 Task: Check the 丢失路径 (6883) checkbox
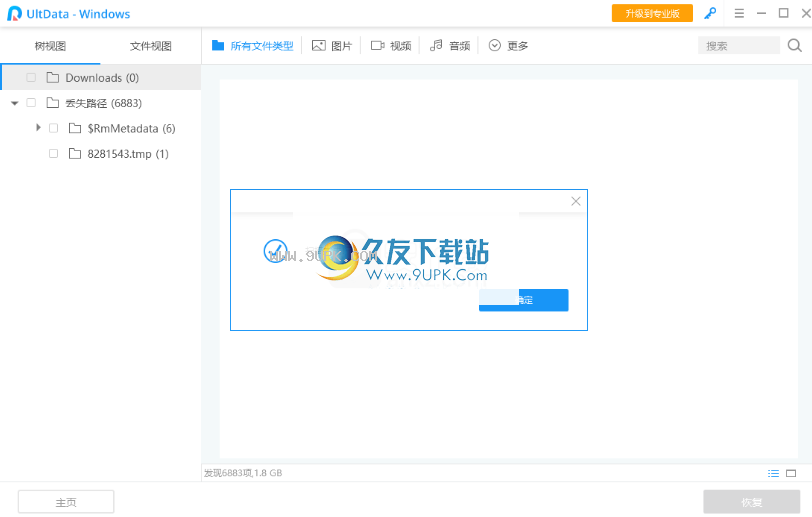31,103
